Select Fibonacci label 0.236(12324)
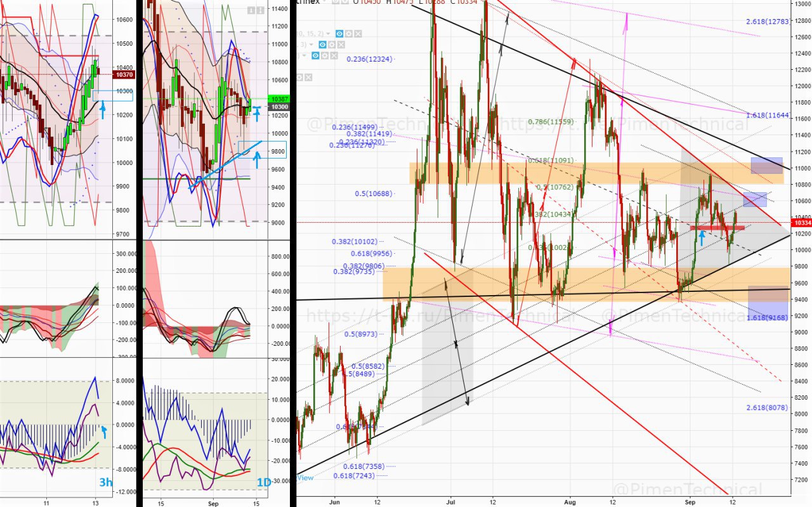Screen dimensions: 812x507 pyautogui.click(x=370, y=59)
